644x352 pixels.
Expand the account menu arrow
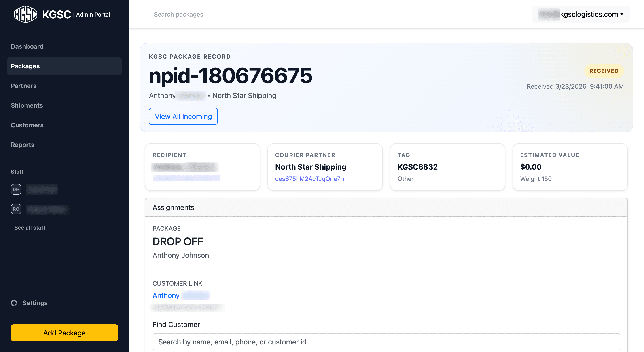point(622,14)
